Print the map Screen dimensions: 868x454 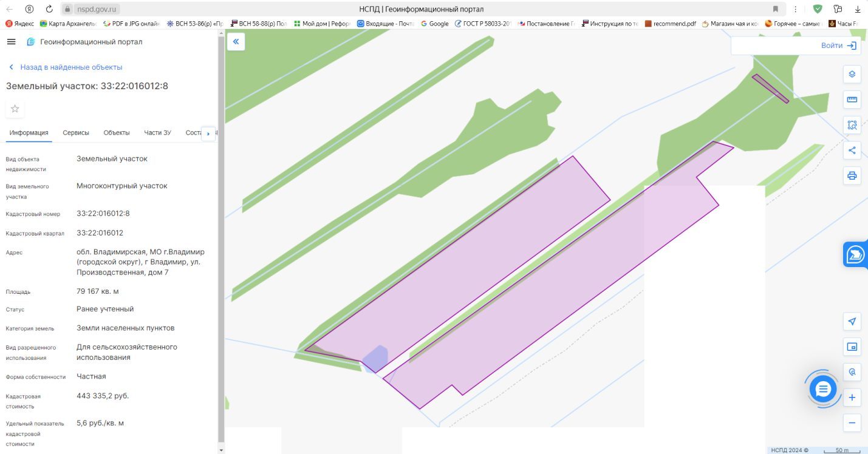[852, 176]
